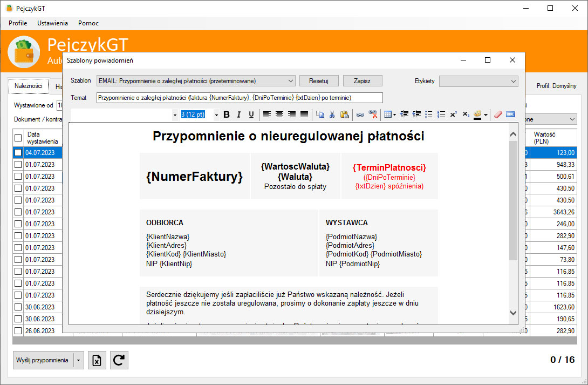This screenshot has width=588, height=385.
Task: Remove hyperlink with the red X chain icon
Action: pyautogui.click(x=373, y=114)
